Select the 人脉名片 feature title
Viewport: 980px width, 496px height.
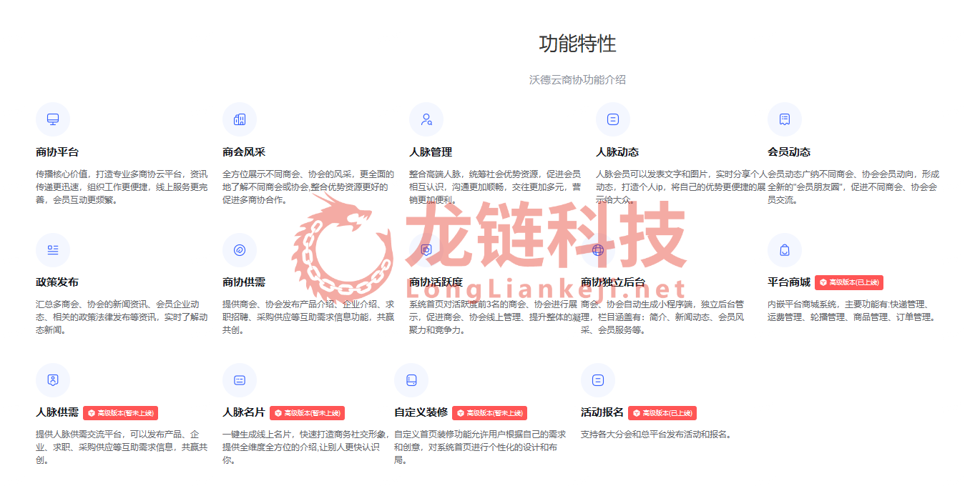244,412
